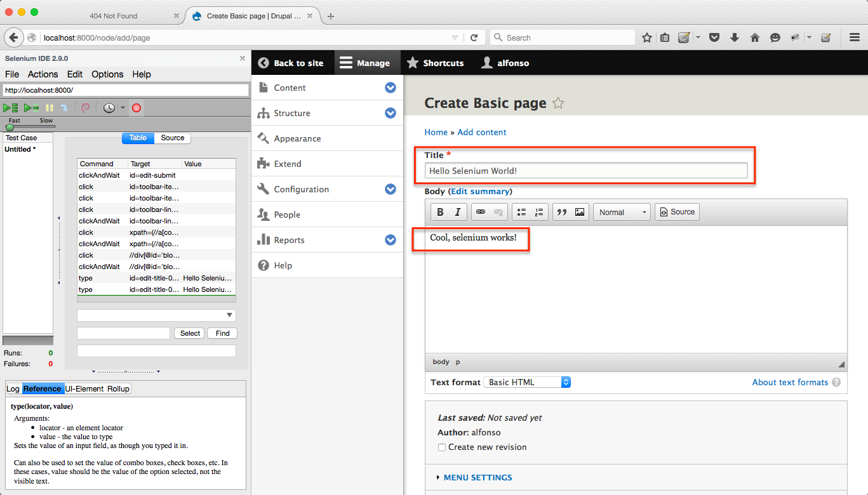Open the scheduler dropdown arrow beside the clock

[x=123, y=109]
